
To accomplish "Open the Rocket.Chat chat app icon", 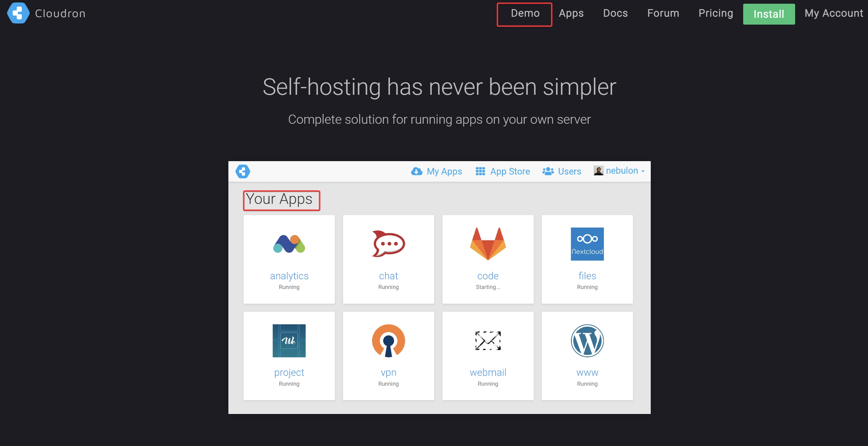I will 388,244.
